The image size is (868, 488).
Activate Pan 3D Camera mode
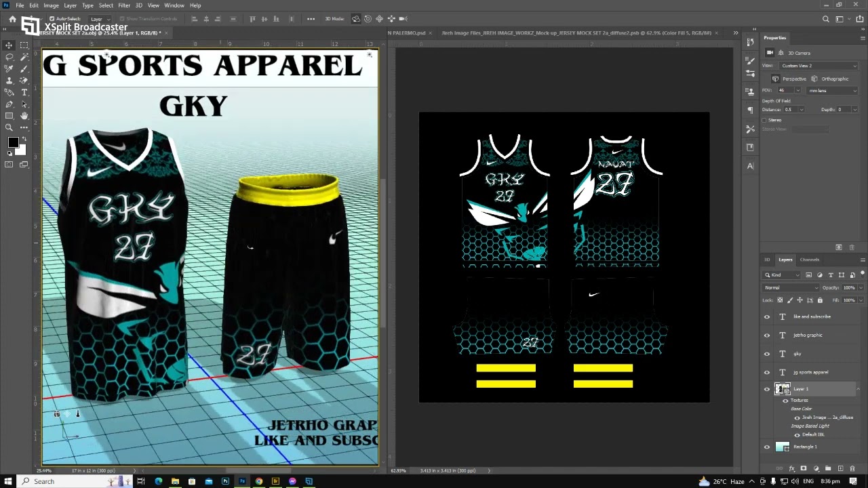click(379, 19)
